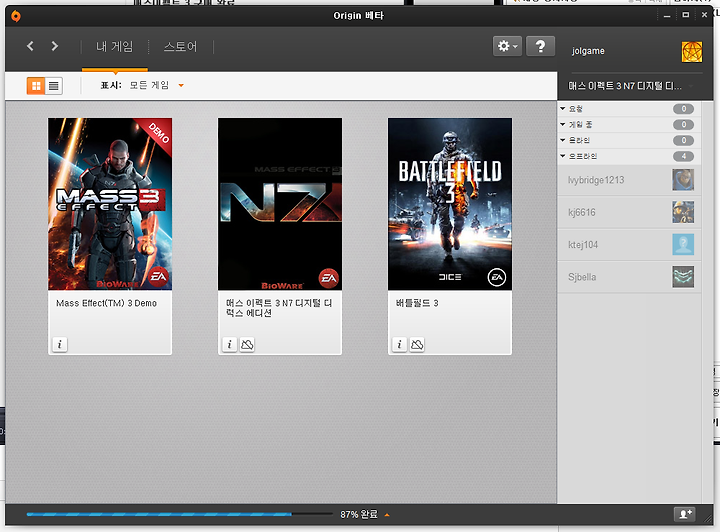720x532 pixels.
Task: Click the download progress bar
Action: 180,514
